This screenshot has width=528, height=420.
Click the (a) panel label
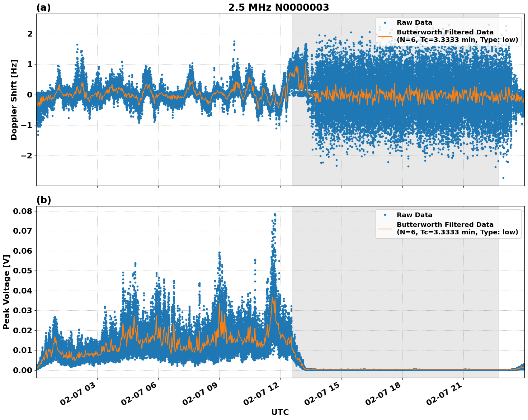(x=43, y=8)
